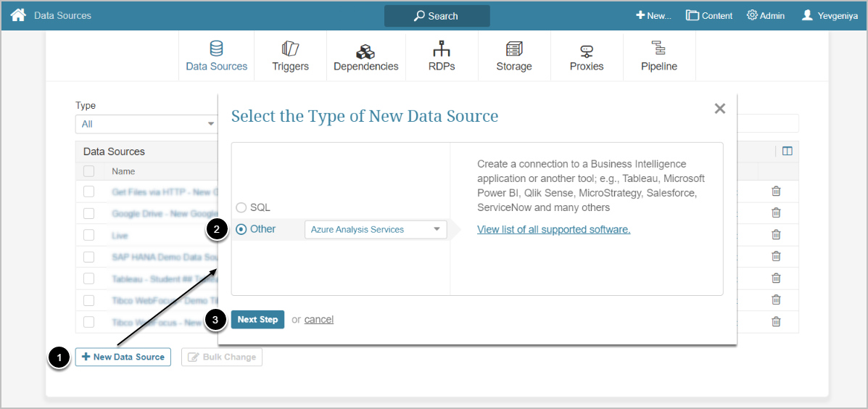Select the Other radio button
Image resolution: width=868 pixels, height=409 pixels.
(241, 229)
